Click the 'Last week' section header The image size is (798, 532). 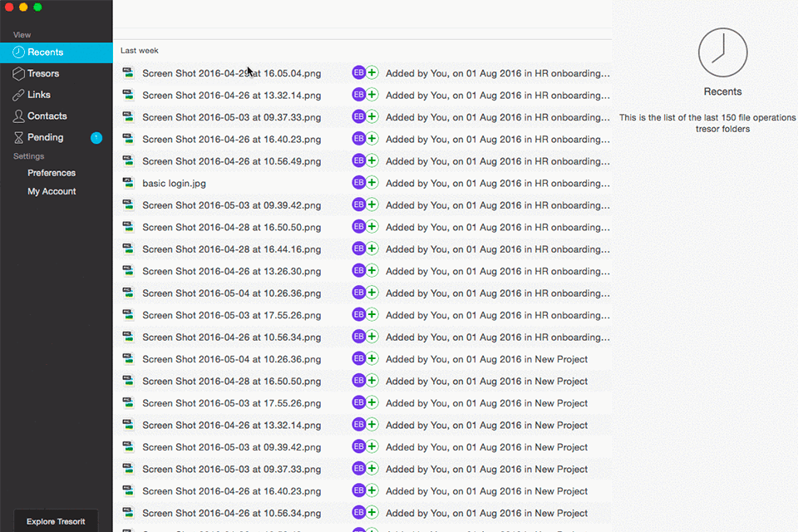[140, 51]
